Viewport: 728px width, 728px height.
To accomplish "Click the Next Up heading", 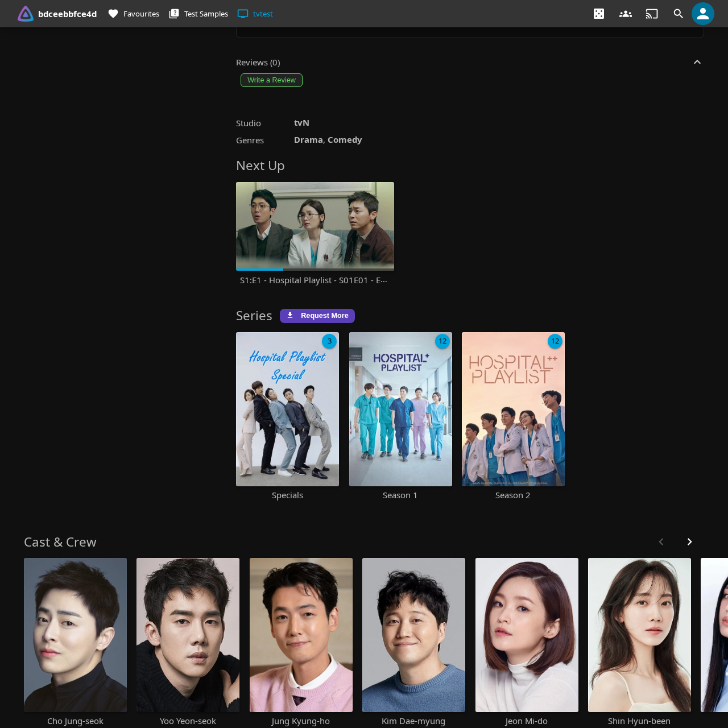I will tap(260, 166).
